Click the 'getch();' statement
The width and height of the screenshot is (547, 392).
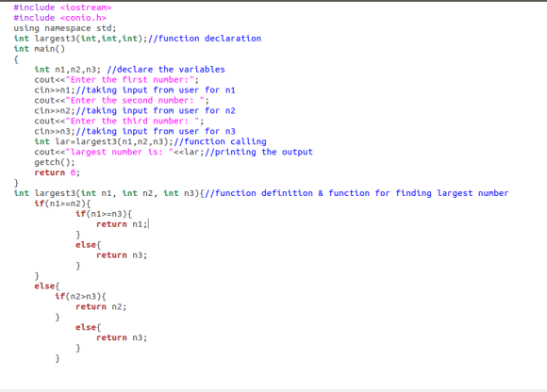[x=55, y=162]
